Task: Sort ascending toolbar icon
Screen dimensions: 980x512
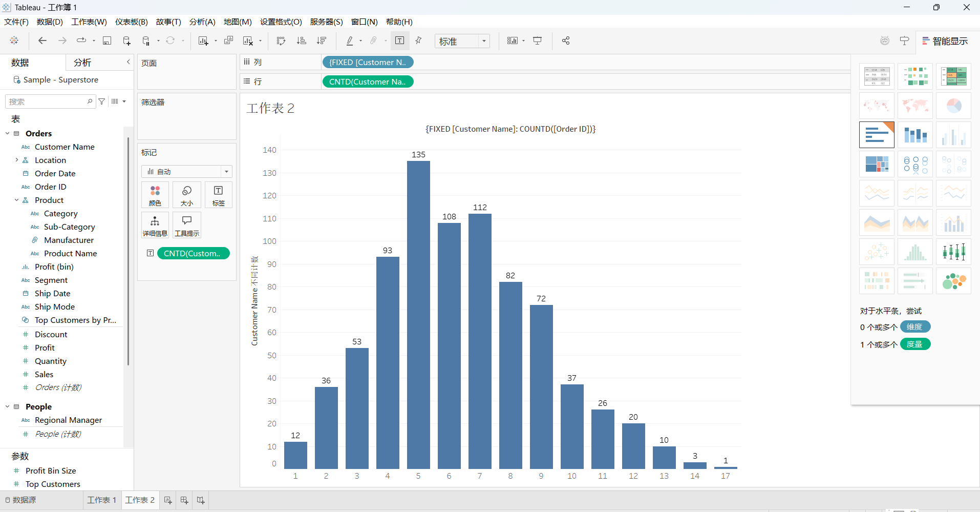Action: 302,40
